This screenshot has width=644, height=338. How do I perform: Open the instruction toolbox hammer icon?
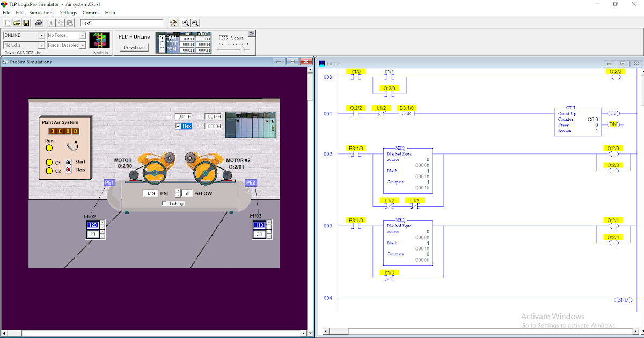click(x=172, y=23)
